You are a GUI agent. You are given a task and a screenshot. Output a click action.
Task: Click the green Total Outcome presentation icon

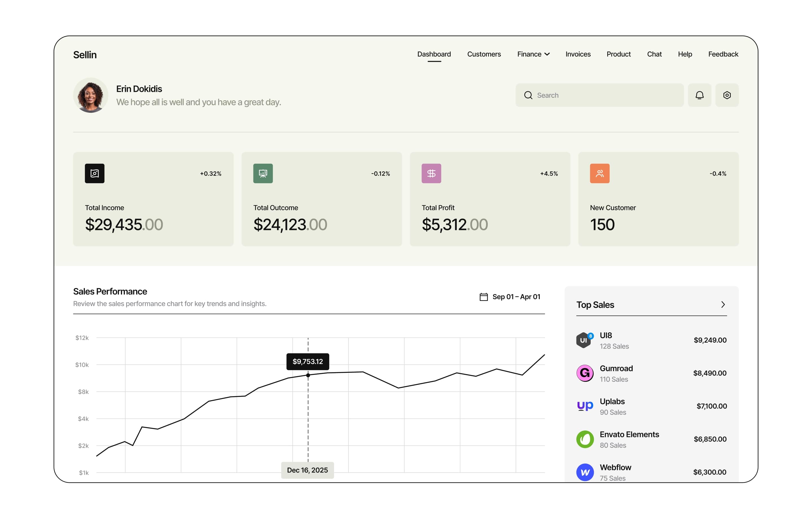(263, 173)
